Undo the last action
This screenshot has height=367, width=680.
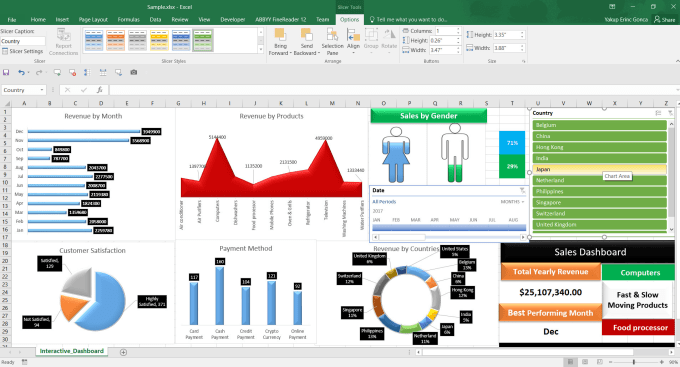tap(21, 72)
